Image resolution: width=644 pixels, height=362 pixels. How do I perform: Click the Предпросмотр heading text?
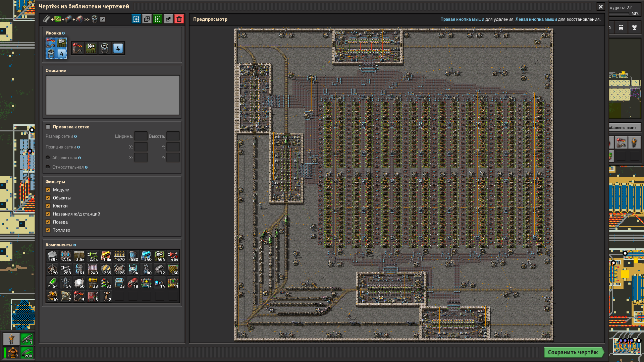click(210, 19)
